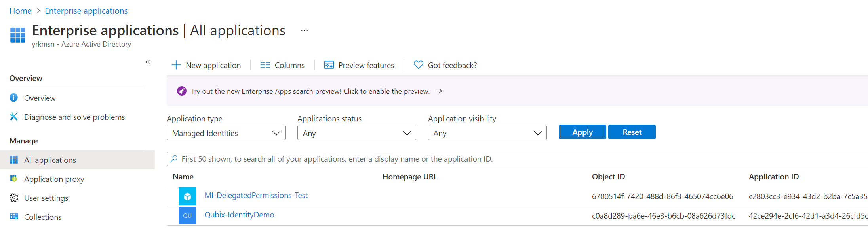The height and width of the screenshot is (232, 868).
Task: Click the Apply filter button
Action: [582, 132]
